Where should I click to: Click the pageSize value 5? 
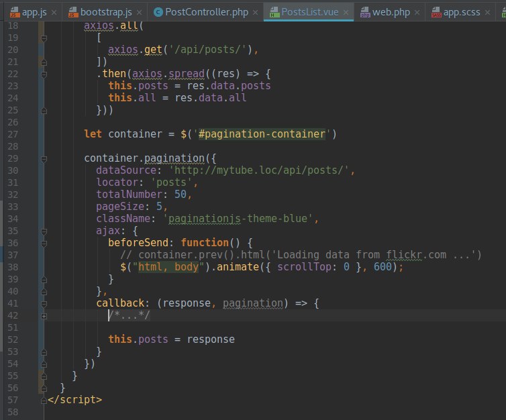[159, 206]
